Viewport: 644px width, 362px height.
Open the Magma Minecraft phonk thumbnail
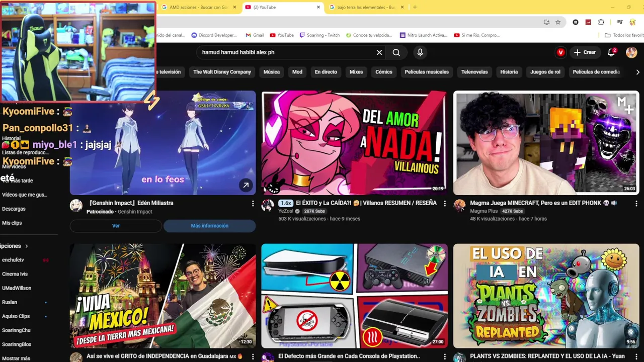click(x=546, y=143)
